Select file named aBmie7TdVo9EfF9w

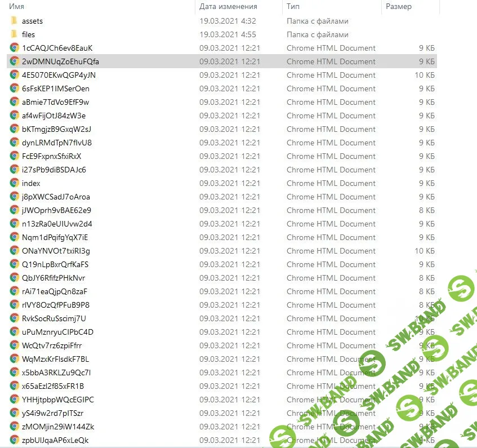click(55, 102)
